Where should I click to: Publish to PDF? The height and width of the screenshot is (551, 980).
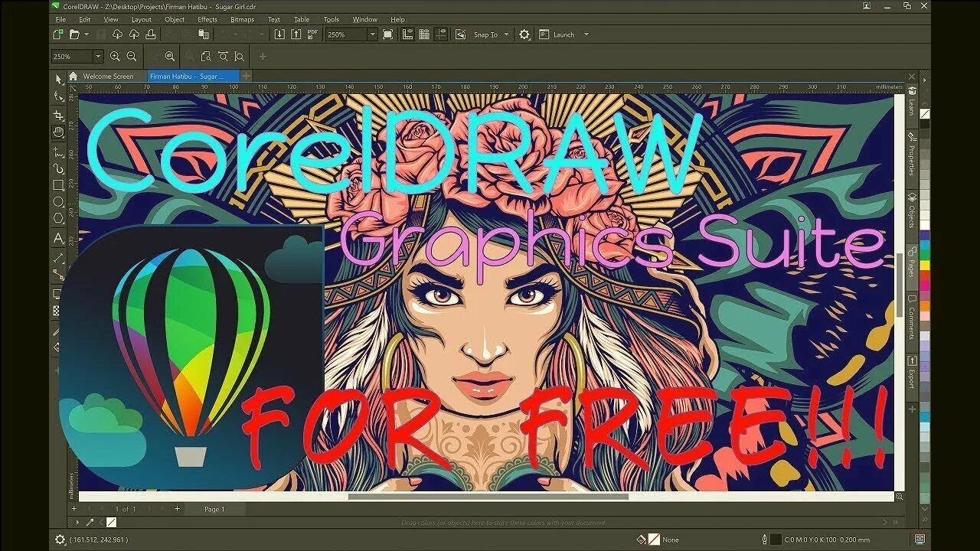pos(312,34)
